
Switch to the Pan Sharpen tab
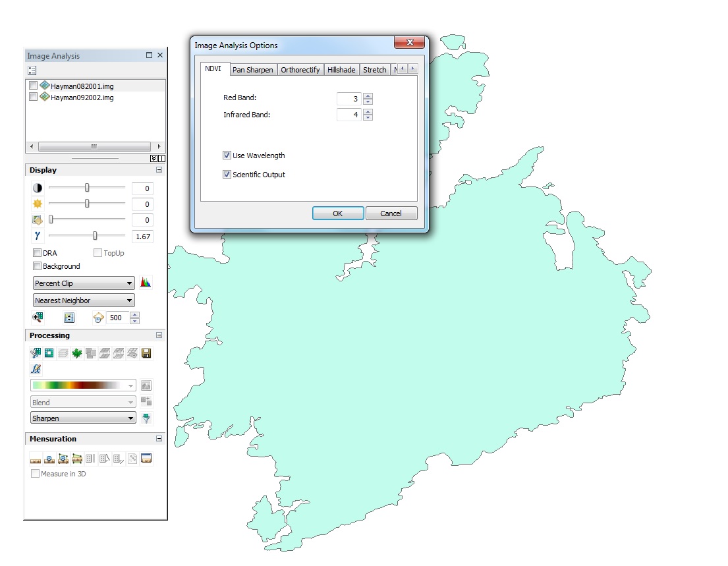[x=252, y=70]
